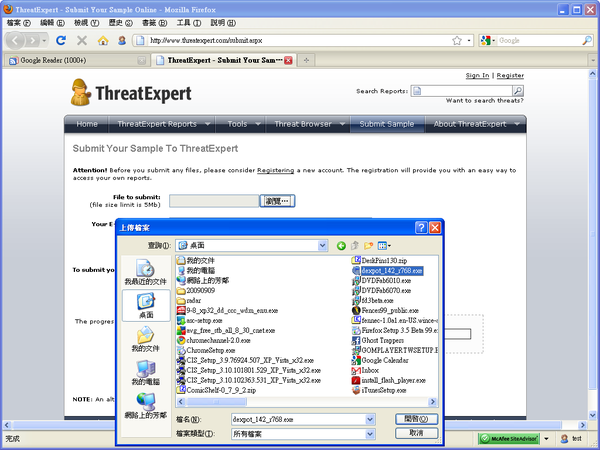
Task: Click the file list horizontal scrollbar thumb
Action: (216, 402)
